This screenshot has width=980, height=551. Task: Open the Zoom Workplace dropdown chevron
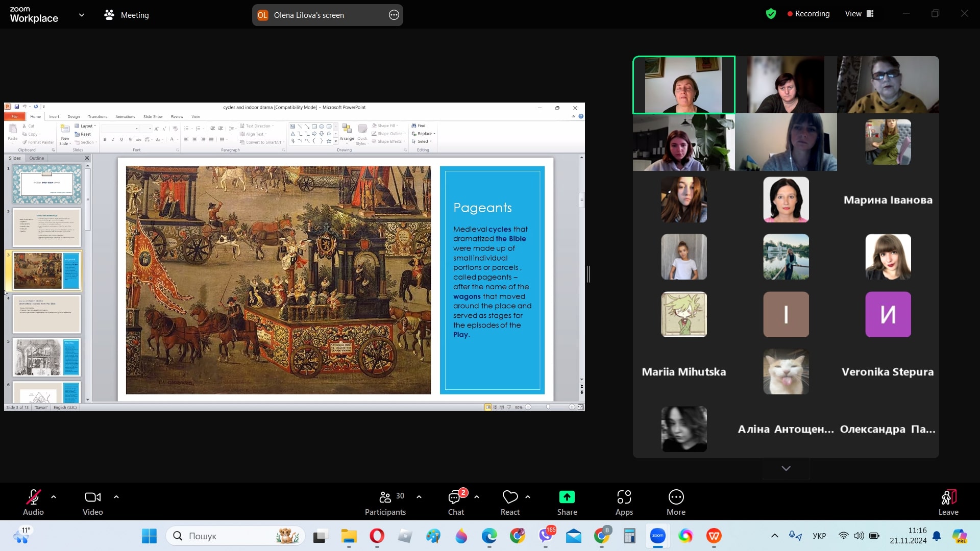click(x=82, y=15)
